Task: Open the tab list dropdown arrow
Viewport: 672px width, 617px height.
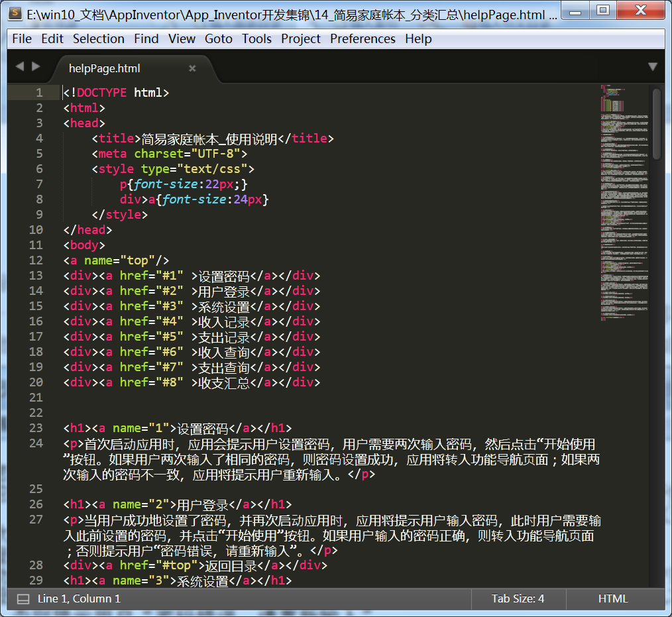Action: (x=652, y=67)
